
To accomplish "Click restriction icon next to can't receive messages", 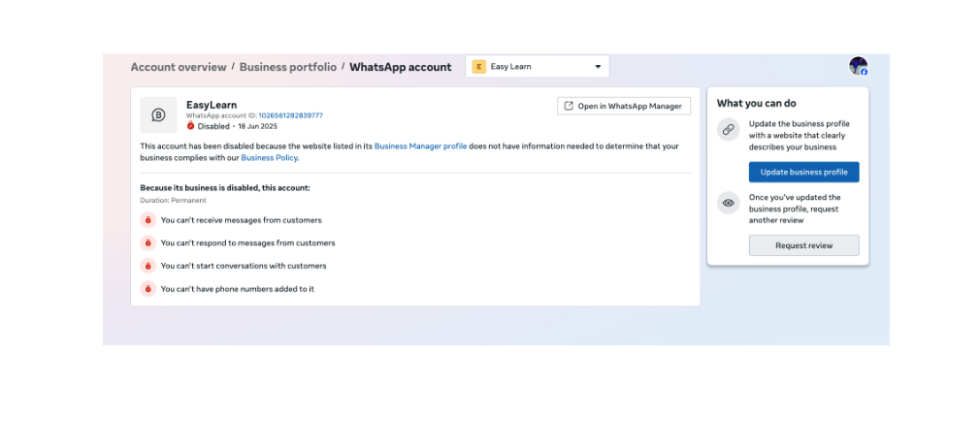I will 148,220.
